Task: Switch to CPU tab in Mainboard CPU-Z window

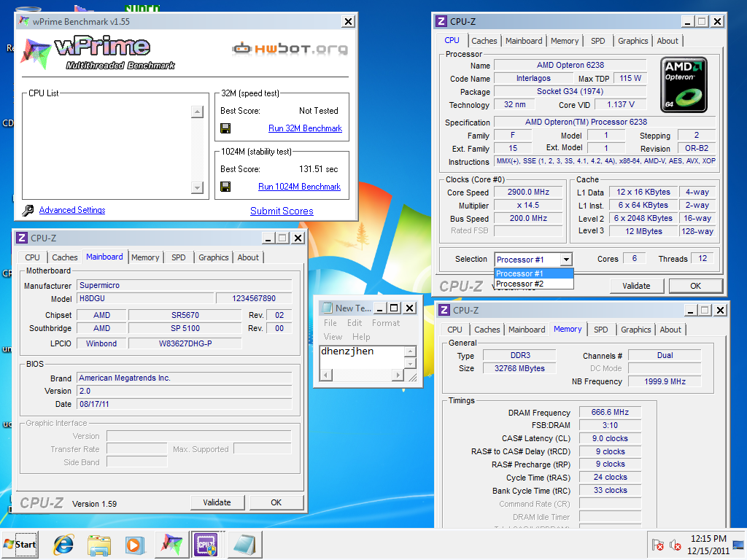Action: 32,257
